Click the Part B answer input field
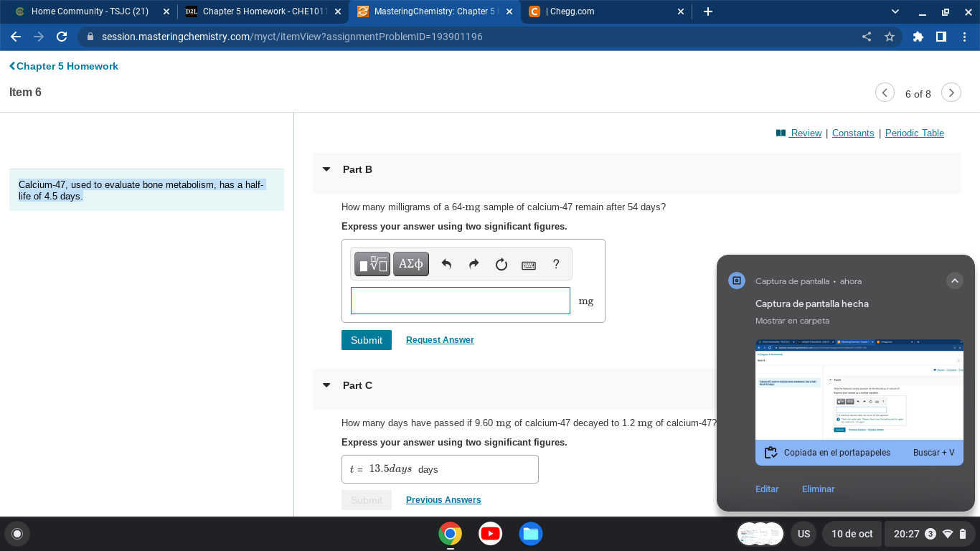Viewport: 980px width, 551px height. 461,301
